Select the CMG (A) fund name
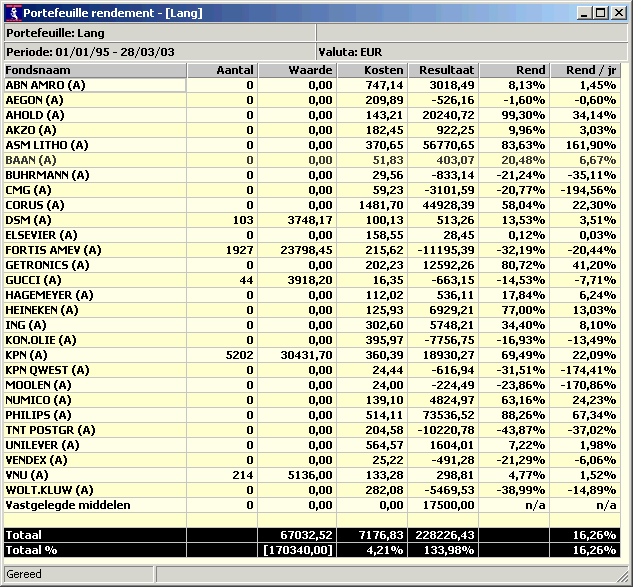This screenshot has height=587, width=633. point(28,190)
